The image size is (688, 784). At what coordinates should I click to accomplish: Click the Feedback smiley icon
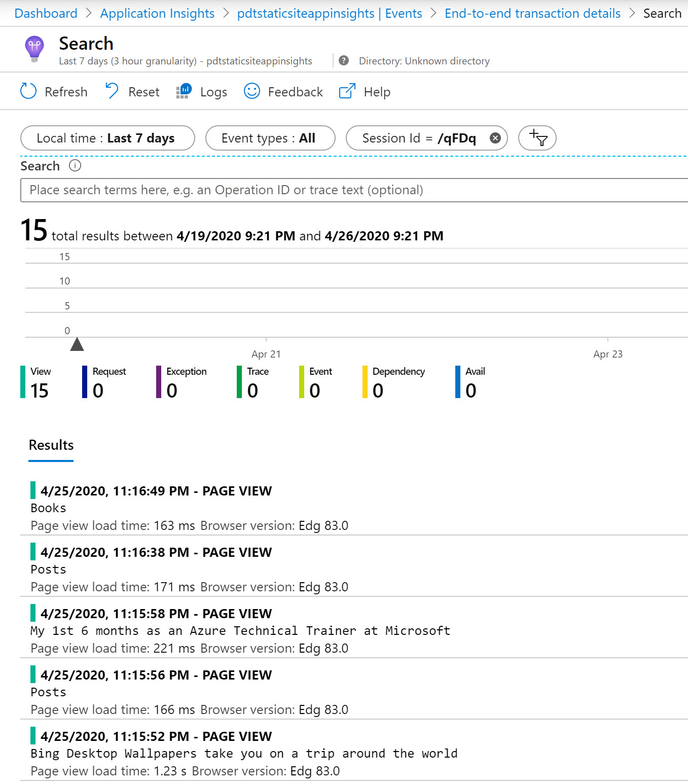pos(252,91)
